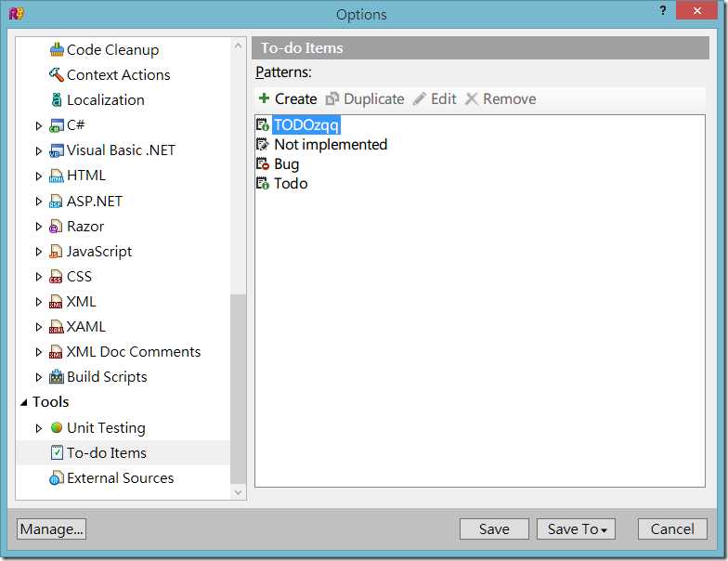
Task: Expand the Unit Testing node
Action: click(39, 427)
